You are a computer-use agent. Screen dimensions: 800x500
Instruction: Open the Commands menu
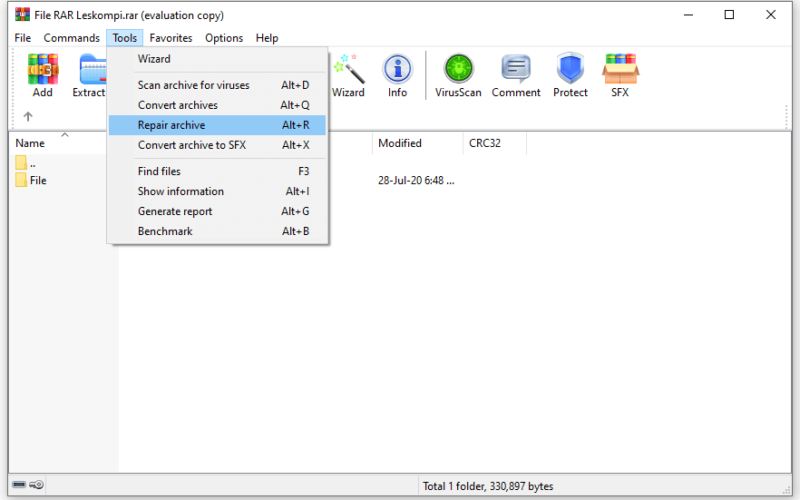[x=71, y=38]
